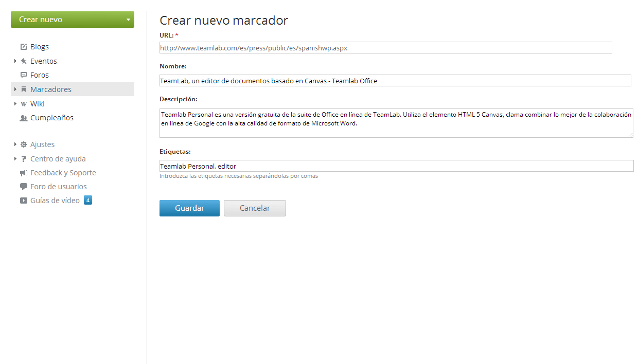Open Guías de vídeo link

[55, 201]
